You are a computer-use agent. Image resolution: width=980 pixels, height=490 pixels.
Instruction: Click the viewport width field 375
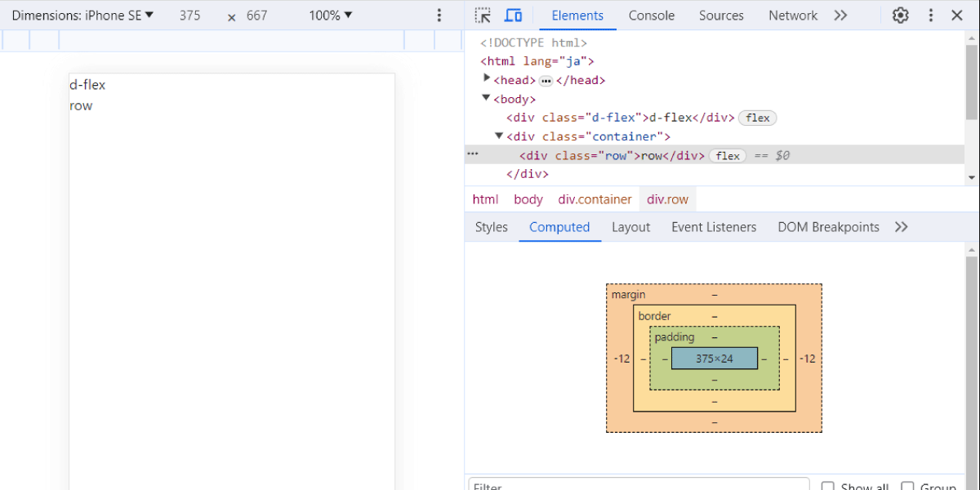click(x=190, y=16)
